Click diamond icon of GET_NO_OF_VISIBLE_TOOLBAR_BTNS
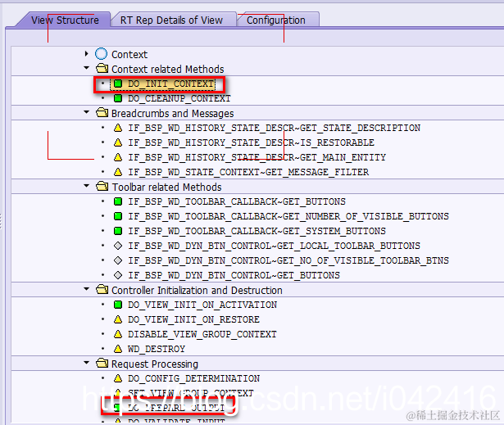Screen dimensions: 504x425 [118, 260]
